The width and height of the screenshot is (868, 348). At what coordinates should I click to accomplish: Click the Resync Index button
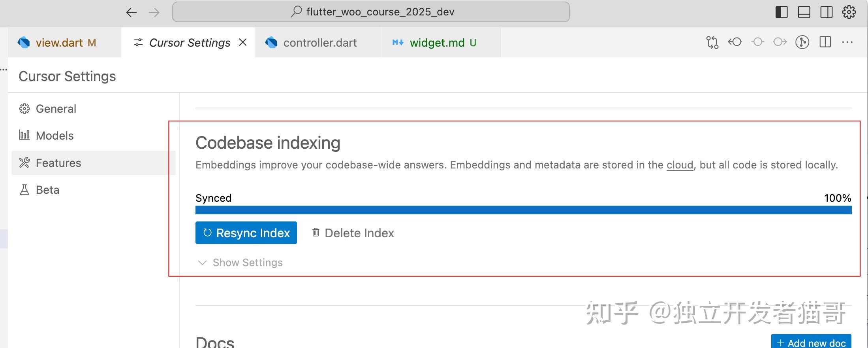(x=246, y=233)
